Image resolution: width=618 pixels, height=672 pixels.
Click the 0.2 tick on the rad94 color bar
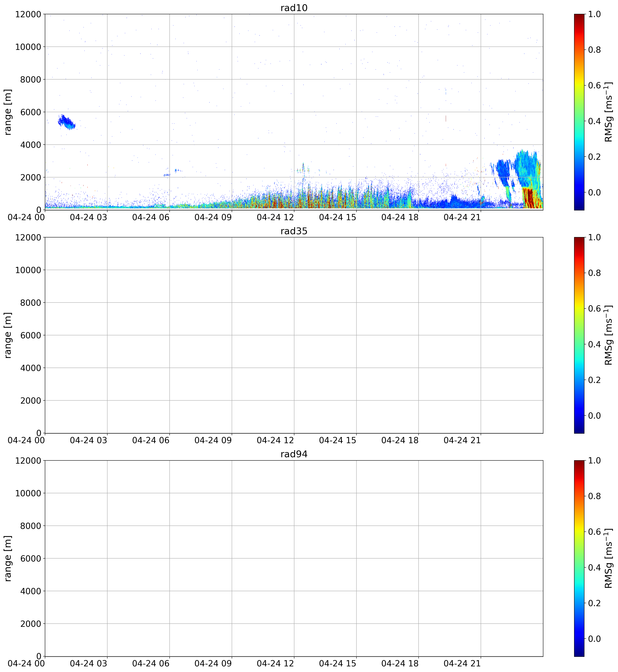tap(594, 603)
